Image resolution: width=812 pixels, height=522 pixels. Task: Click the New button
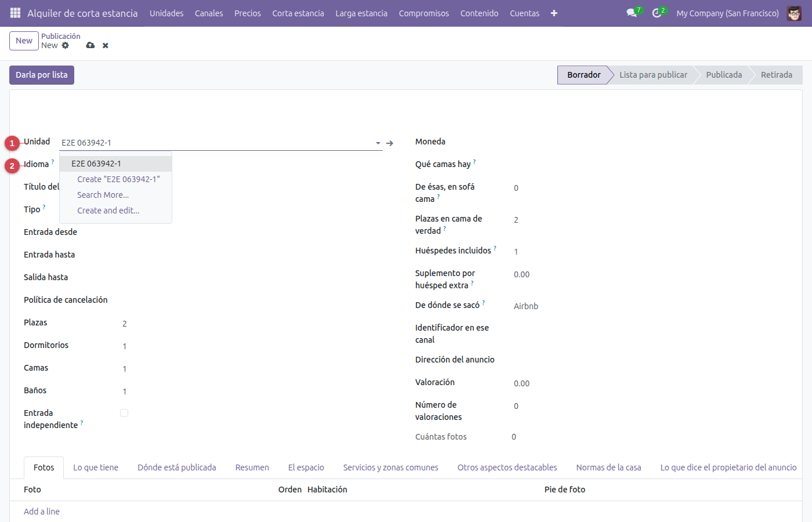pos(24,41)
